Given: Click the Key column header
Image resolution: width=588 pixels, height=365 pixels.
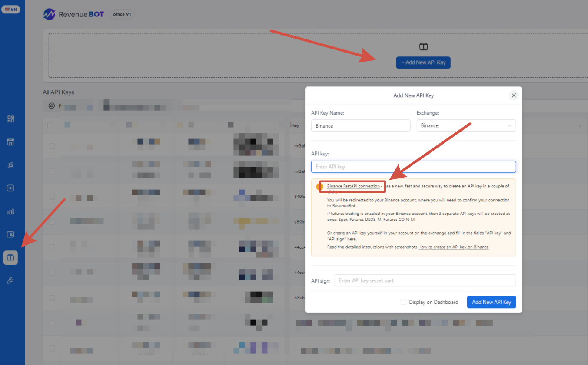Looking at the screenshot, I should pyautogui.click(x=296, y=125).
